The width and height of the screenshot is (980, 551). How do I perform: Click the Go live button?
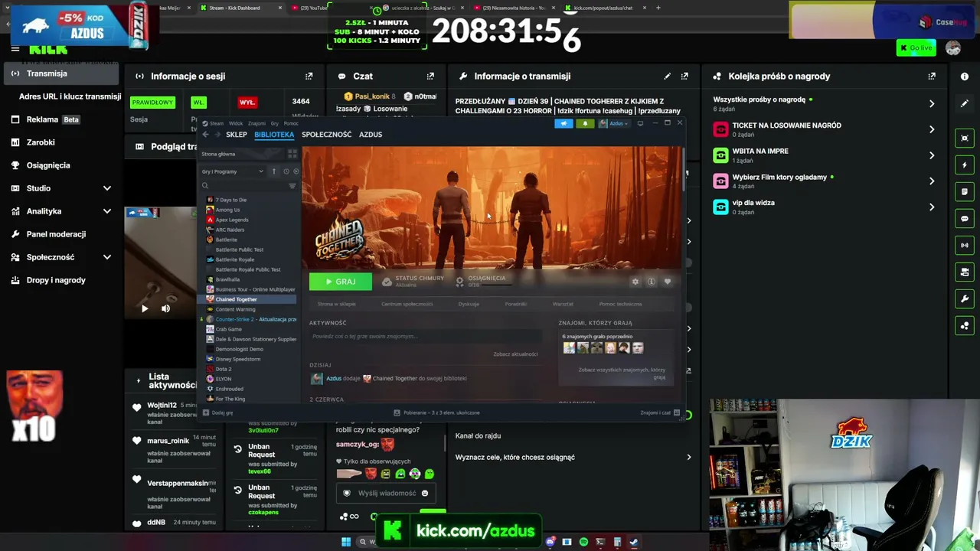916,48
